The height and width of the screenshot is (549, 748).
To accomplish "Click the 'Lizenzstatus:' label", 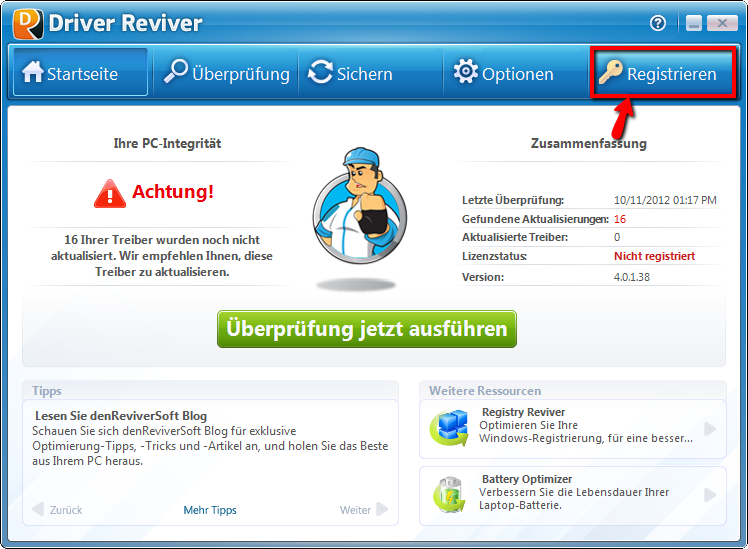I will (494, 256).
